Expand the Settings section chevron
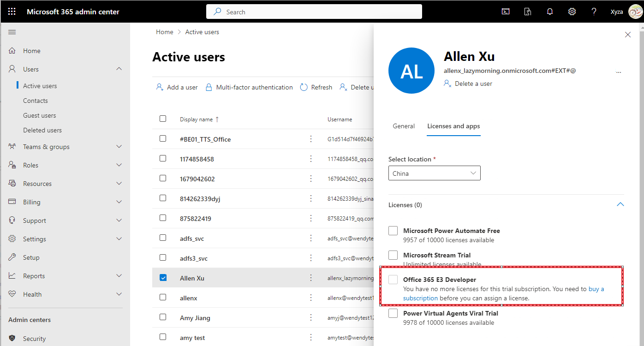644x346 pixels. [x=119, y=239]
